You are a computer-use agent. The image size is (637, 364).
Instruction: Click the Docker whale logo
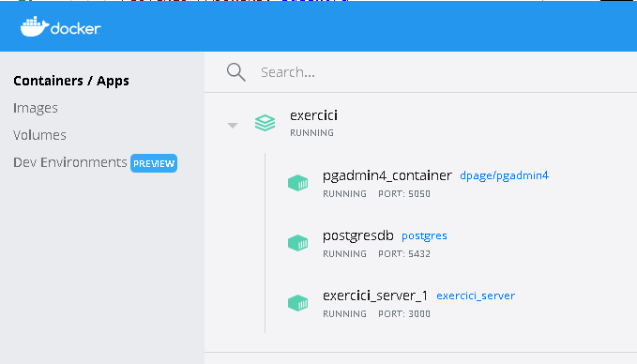tap(61, 27)
